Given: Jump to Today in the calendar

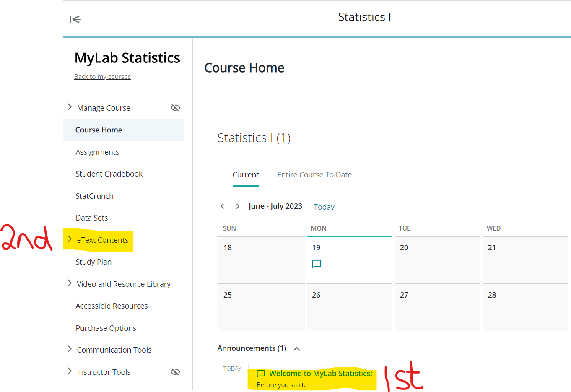Looking at the screenshot, I should click(324, 207).
